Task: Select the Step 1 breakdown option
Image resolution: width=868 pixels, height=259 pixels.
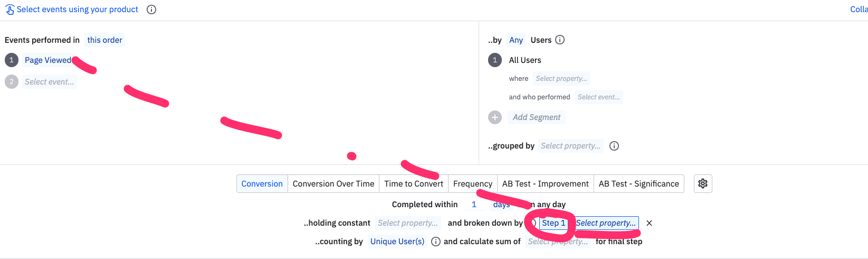Action: (x=554, y=223)
